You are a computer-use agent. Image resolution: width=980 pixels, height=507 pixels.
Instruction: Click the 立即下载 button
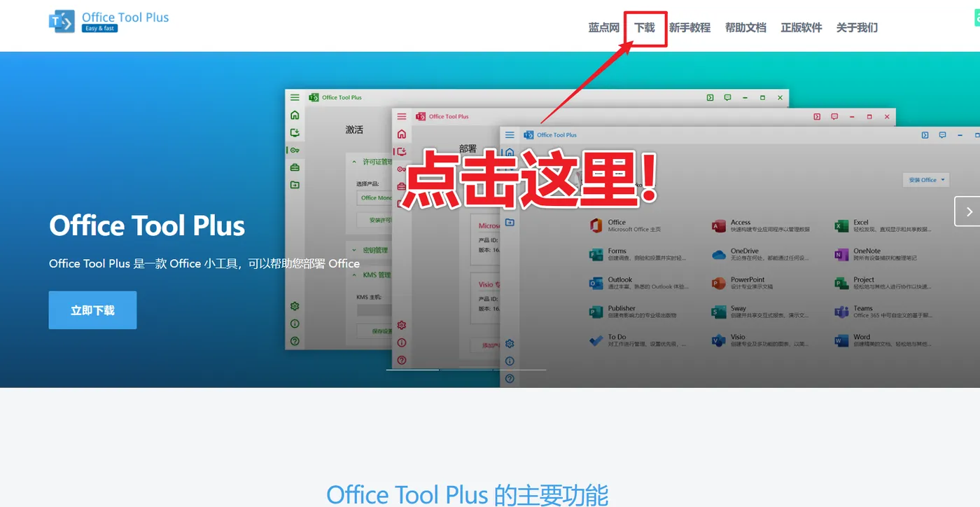92,310
